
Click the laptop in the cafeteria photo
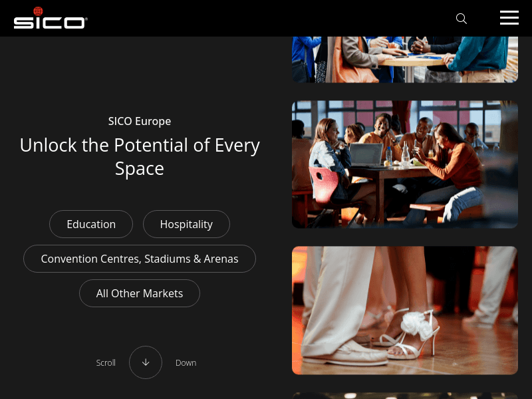tap(366, 155)
